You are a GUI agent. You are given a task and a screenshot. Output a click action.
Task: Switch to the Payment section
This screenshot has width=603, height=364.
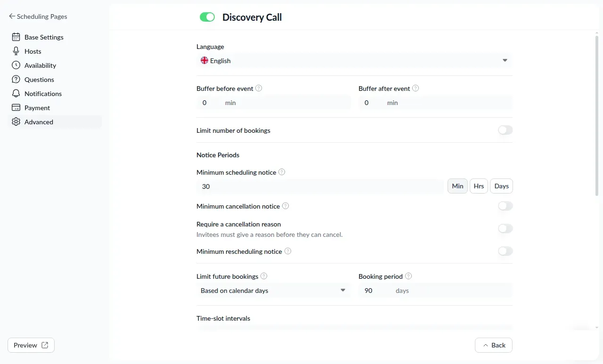[55, 108]
